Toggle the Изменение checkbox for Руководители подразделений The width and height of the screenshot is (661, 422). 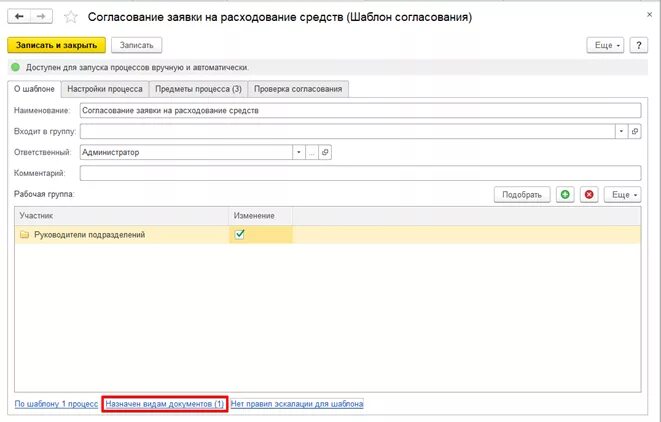click(239, 234)
